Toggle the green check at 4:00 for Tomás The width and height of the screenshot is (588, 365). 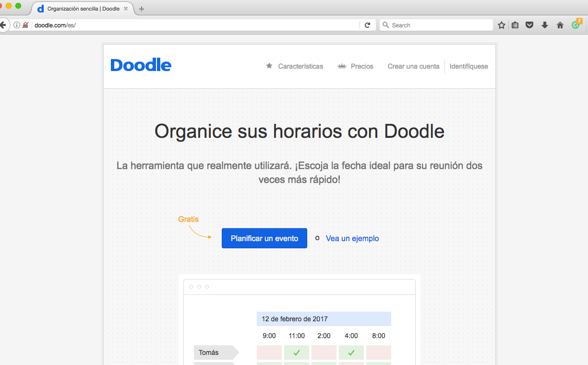tap(351, 353)
